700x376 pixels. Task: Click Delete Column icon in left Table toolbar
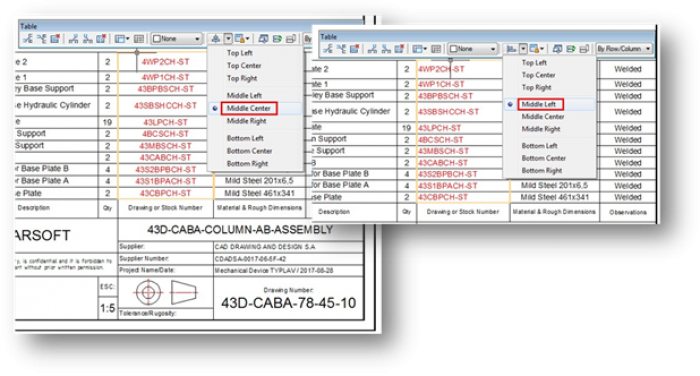point(101,39)
